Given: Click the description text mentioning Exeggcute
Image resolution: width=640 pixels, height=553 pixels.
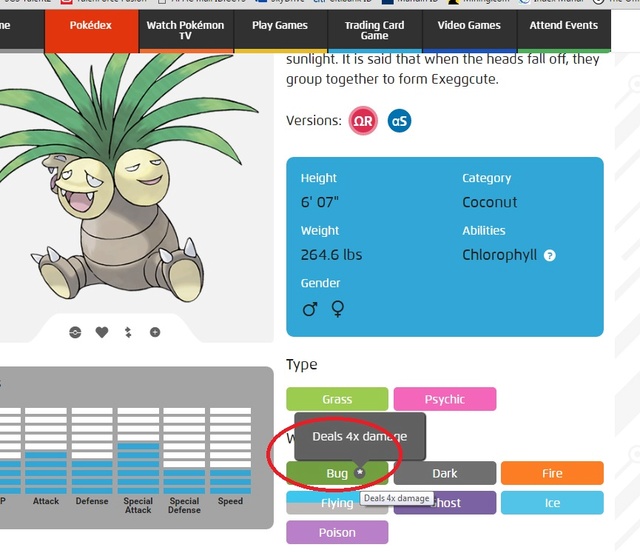Looking at the screenshot, I should tap(443, 69).
